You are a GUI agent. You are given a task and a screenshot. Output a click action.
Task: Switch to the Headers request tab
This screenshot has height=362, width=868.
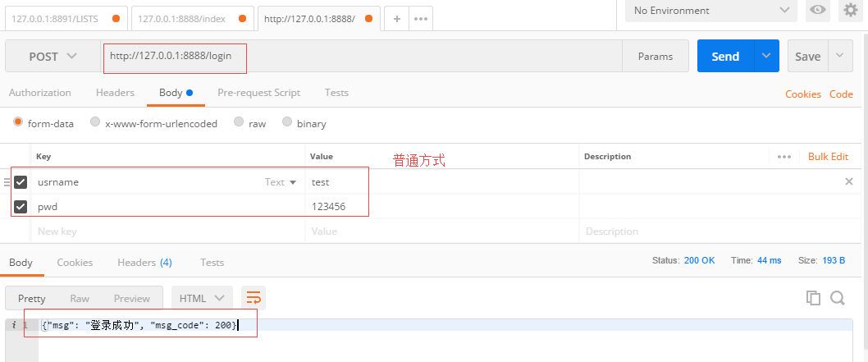pos(115,93)
